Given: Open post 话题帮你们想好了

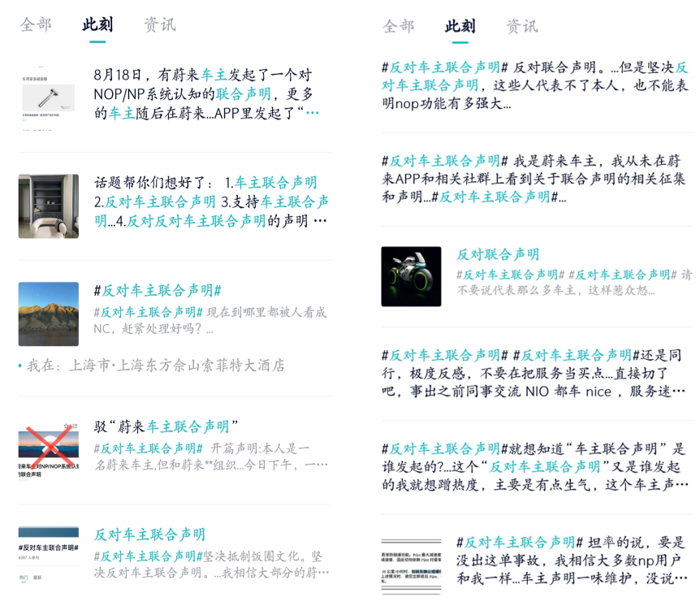Looking at the screenshot, I should (210, 201).
